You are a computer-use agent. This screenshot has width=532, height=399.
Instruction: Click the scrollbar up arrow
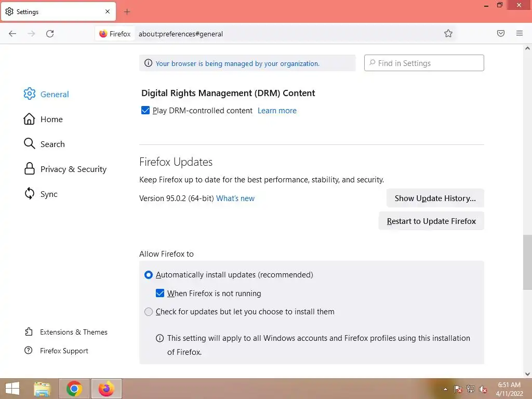point(527,48)
